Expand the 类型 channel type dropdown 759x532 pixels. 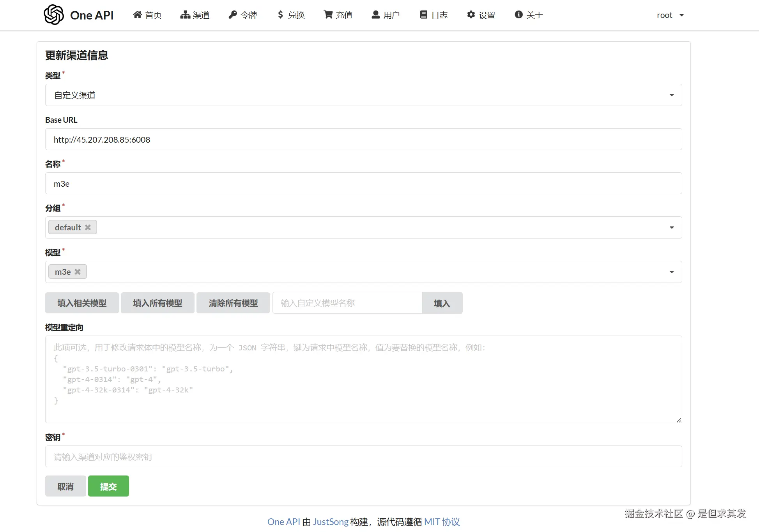[x=671, y=95]
